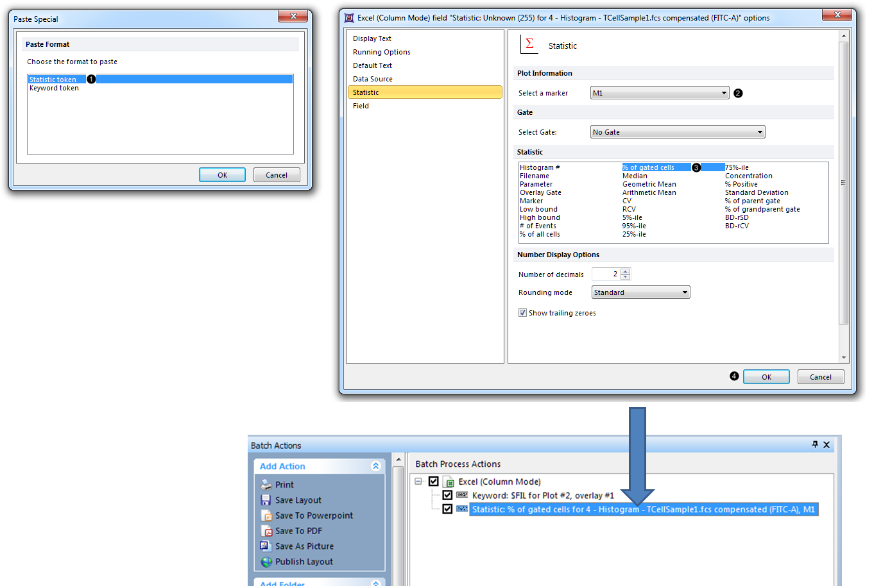This screenshot has height=588, width=874.
Task: Click the Save Layout disk icon
Action: coord(266,500)
